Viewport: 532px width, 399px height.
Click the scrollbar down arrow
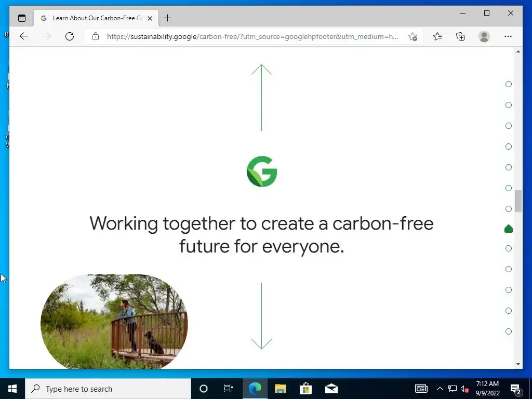pos(518,364)
